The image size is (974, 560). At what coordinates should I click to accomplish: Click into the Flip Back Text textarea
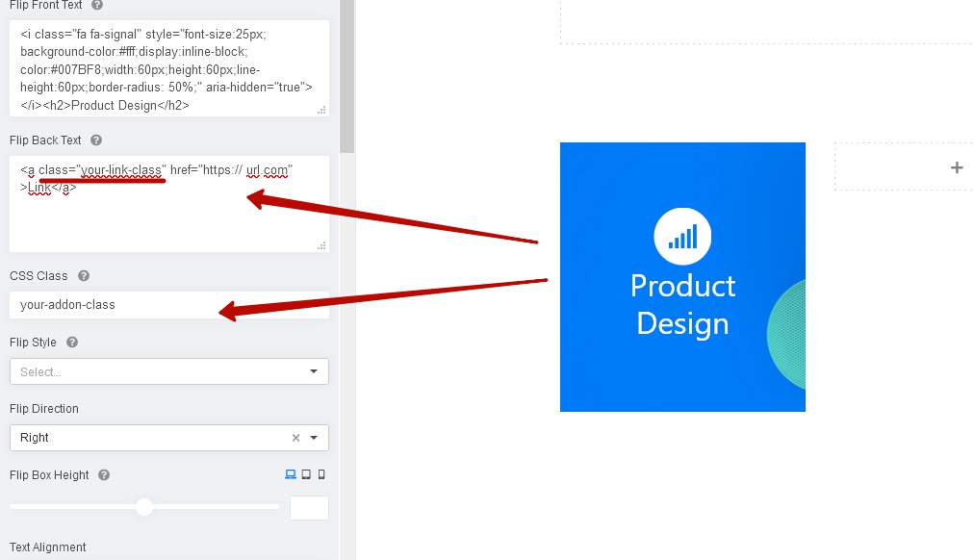point(168,216)
